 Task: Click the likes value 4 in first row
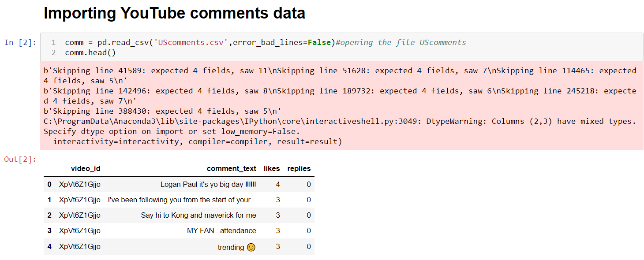pos(278,184)
